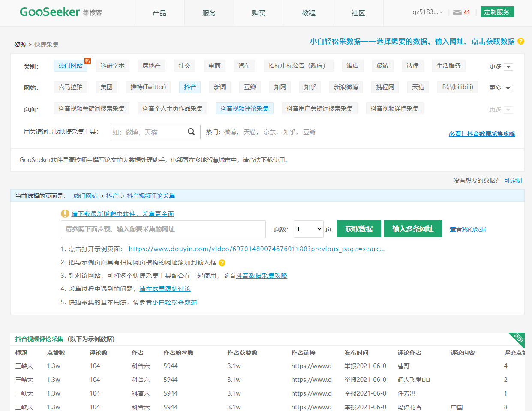Viewport: 532px width, 411px height.
Task: Choose the 知乎 website tag
Action: click(310, 87)
